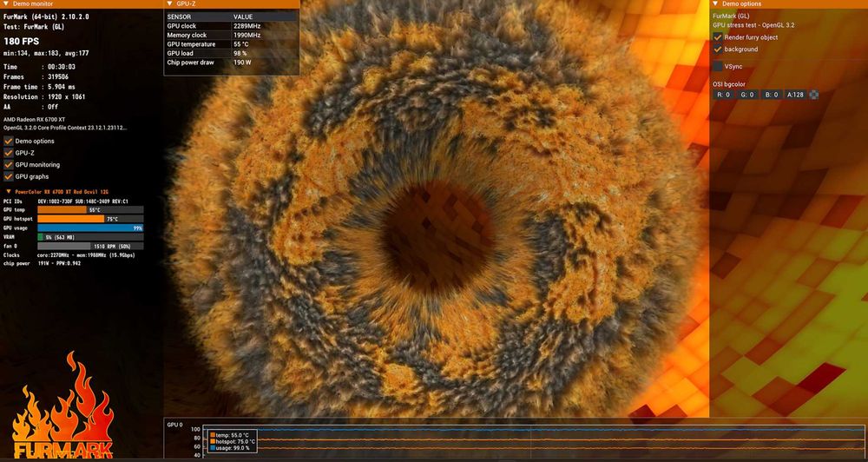Screen dimensions: 868x462
Task: Collapse the Demo options panel triangle
Action: 714,3
